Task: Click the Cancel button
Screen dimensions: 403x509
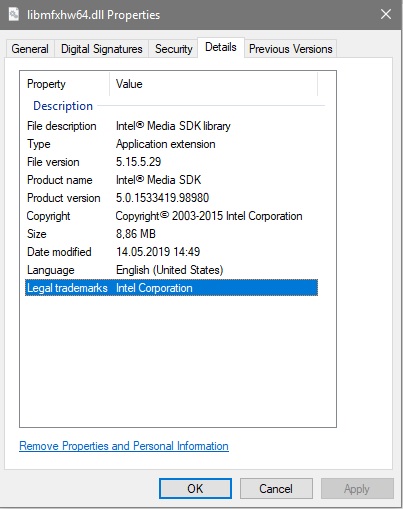Action: (x=276, y=489)
